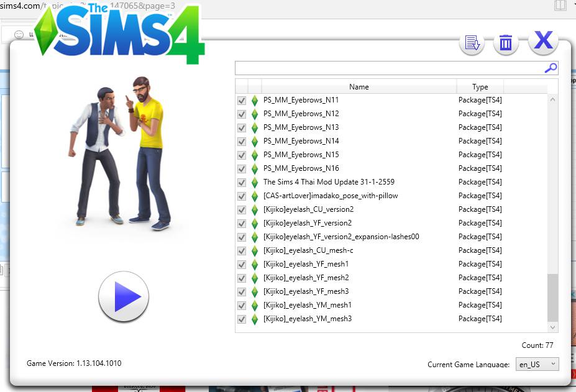Image resolution: width=576 pixels, height=392 pixels.
Task: Click plumbob icon beside [Kijiko]eyelash_CU_version2
Action: click(255, 209)
